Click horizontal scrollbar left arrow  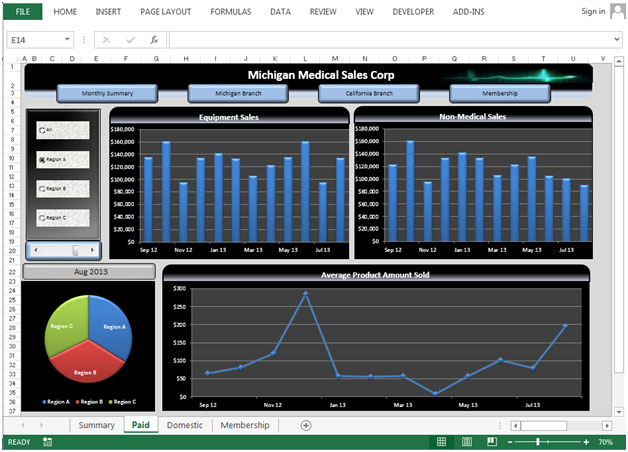[515, 425]
